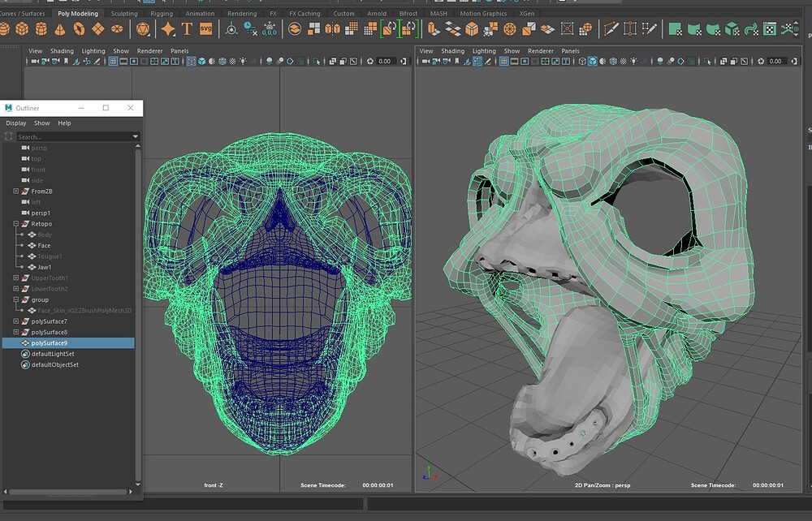Viewport: 812px width, 521px height.
Task: Select the persp1 camera in Outliner
Action: coord(41,213)
